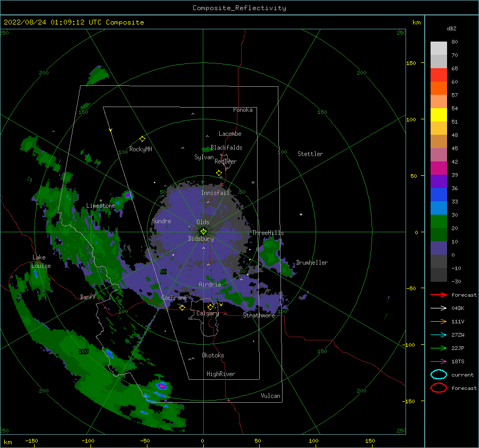Click the Didsbury city label
This screenshot has width=479, height=448.
[x=201, y=239]
